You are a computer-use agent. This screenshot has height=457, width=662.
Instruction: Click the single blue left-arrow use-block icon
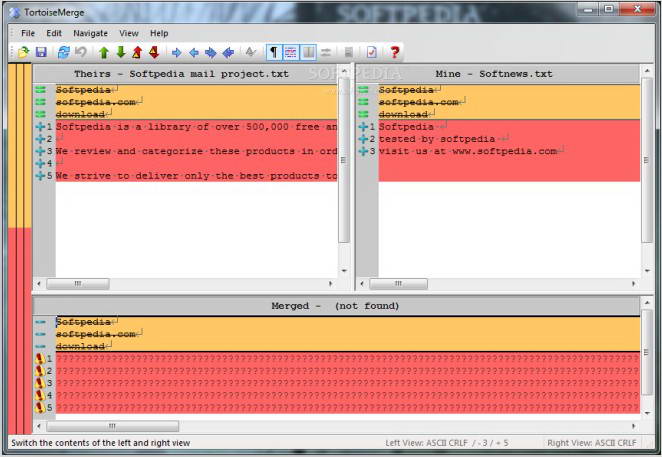(194, 52)
